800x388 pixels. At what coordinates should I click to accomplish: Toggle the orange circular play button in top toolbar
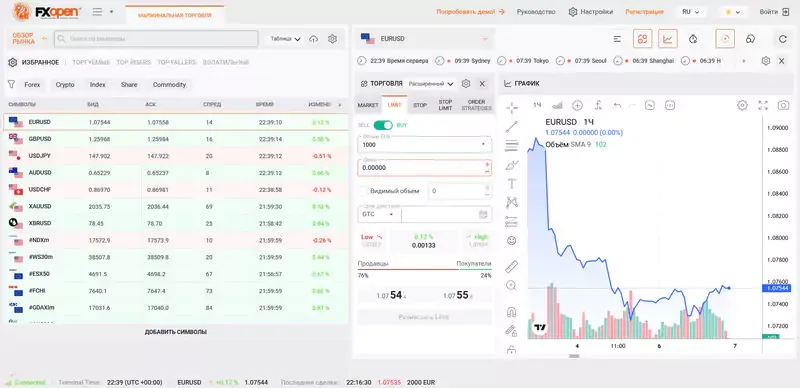pos(725,39)
